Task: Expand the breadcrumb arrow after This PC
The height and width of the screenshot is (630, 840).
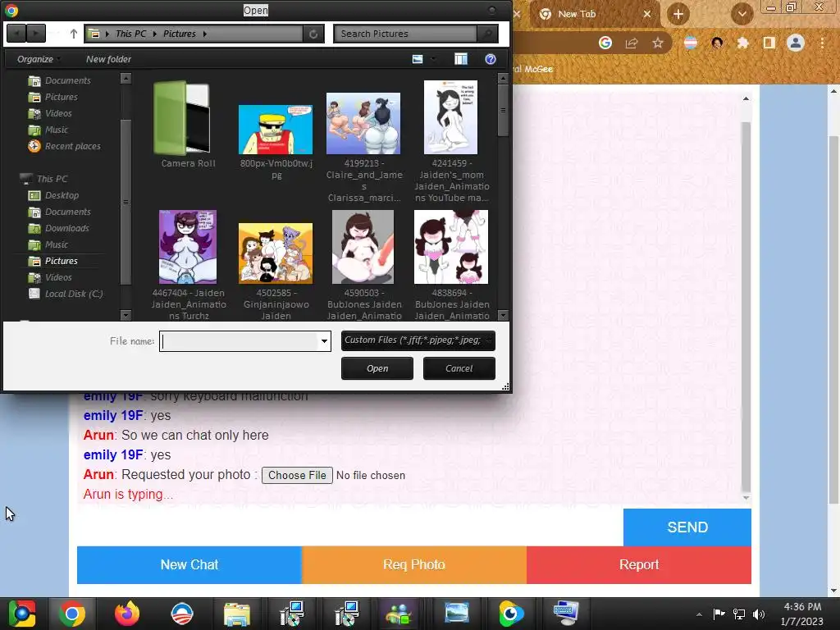Action: [155, 34]
